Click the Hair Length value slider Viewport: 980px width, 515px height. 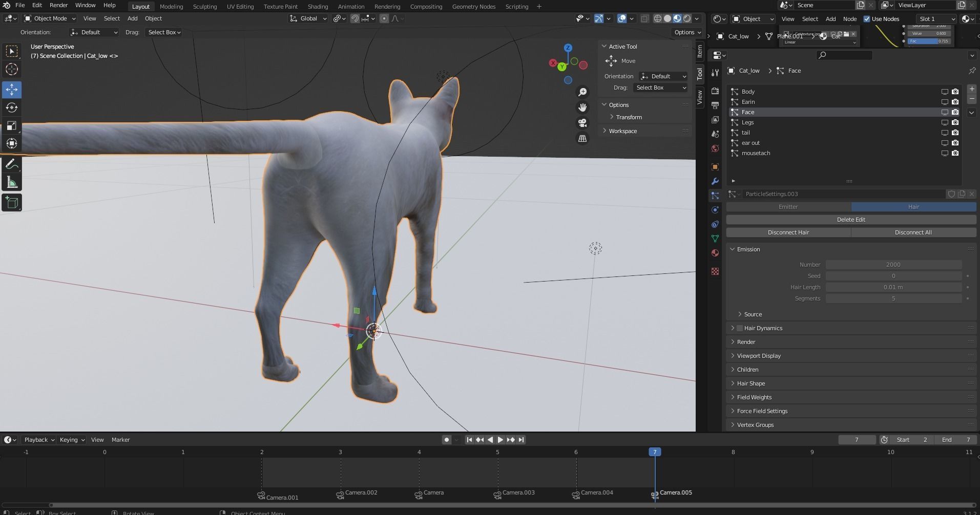[893, 287]
